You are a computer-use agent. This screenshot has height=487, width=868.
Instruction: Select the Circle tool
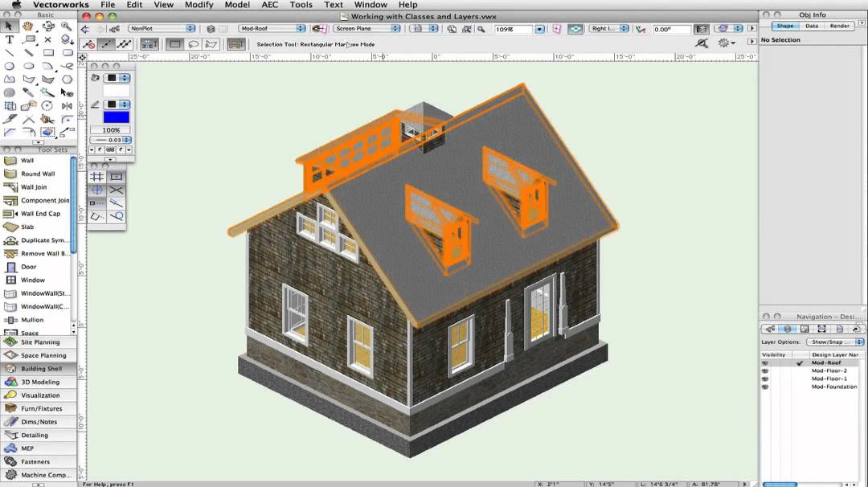(x=9, y=66)
